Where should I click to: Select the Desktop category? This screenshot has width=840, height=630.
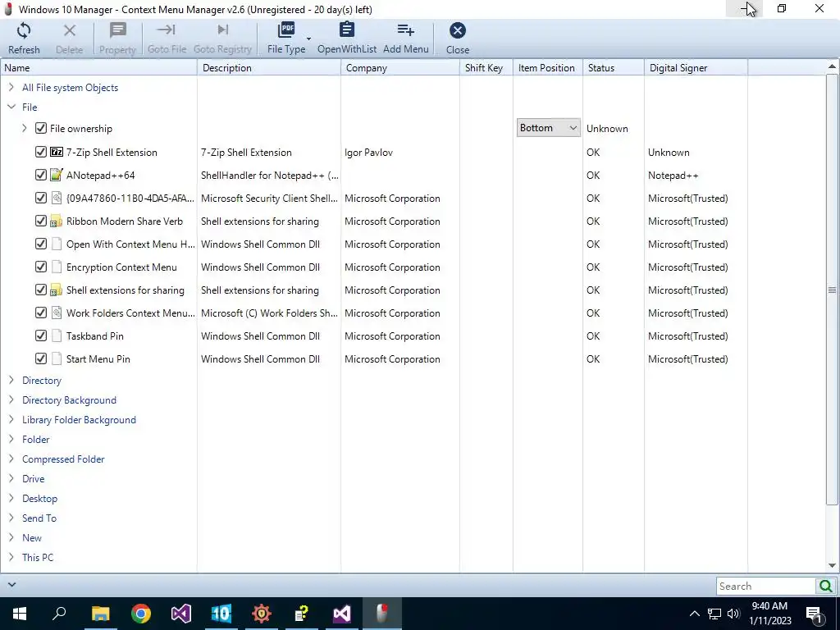[39, 498]
